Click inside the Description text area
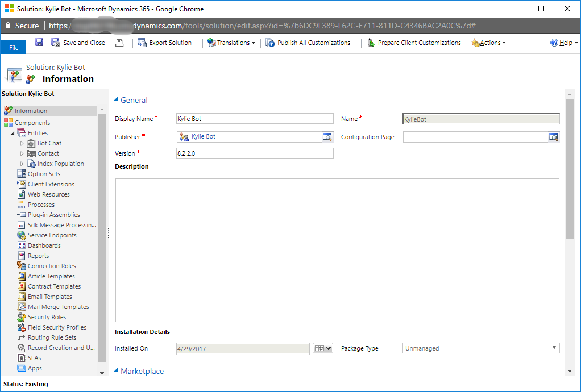This screenshot has width=581, height=392. [x=337, y=250]
